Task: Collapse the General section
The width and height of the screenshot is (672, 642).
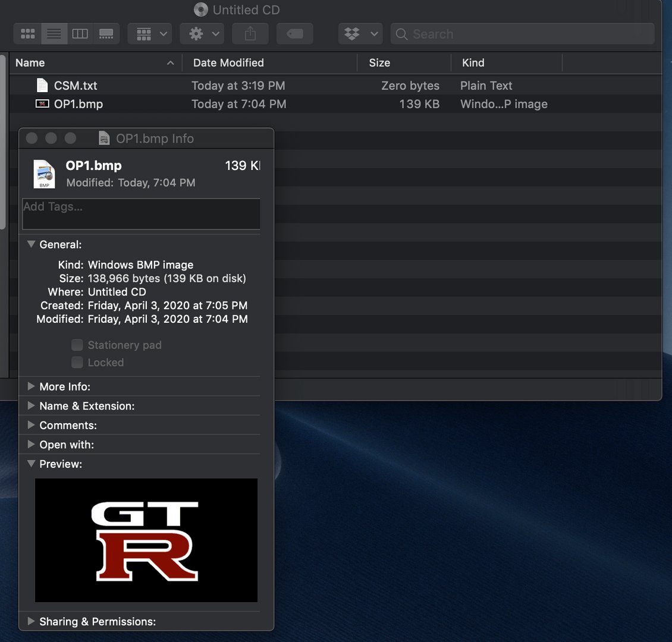Action: [31, 244]
